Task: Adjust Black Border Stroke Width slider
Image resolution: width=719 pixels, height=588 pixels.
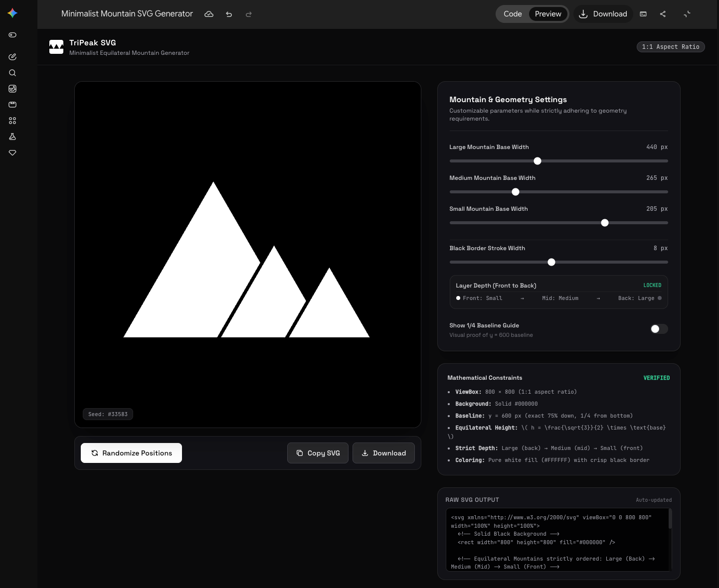Action: 558,262
